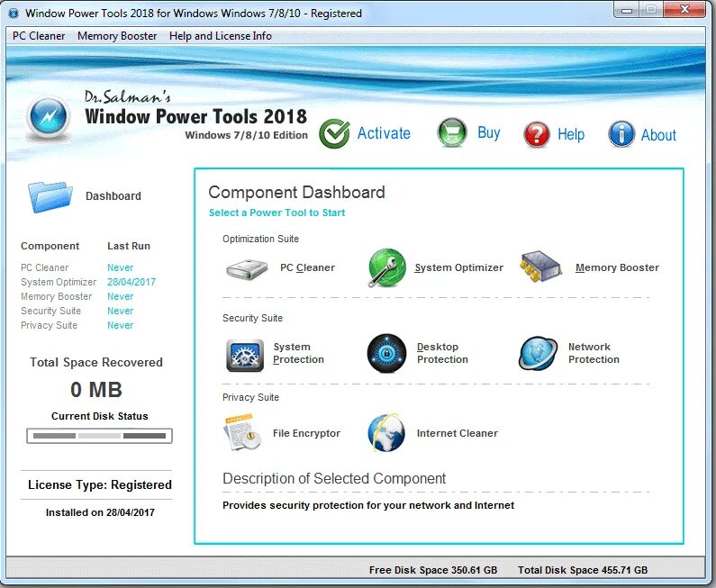Click the Optimization Suite section label

coord(261,239)
